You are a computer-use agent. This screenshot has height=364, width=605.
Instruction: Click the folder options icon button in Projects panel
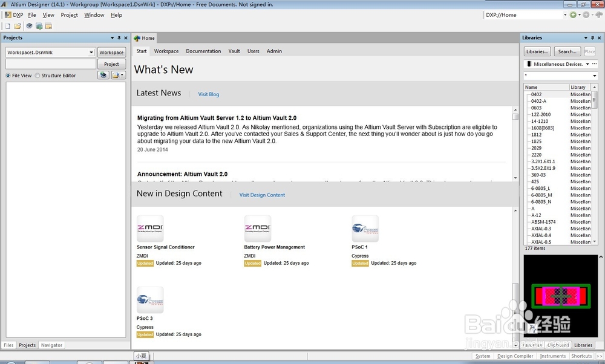point(116,75)
